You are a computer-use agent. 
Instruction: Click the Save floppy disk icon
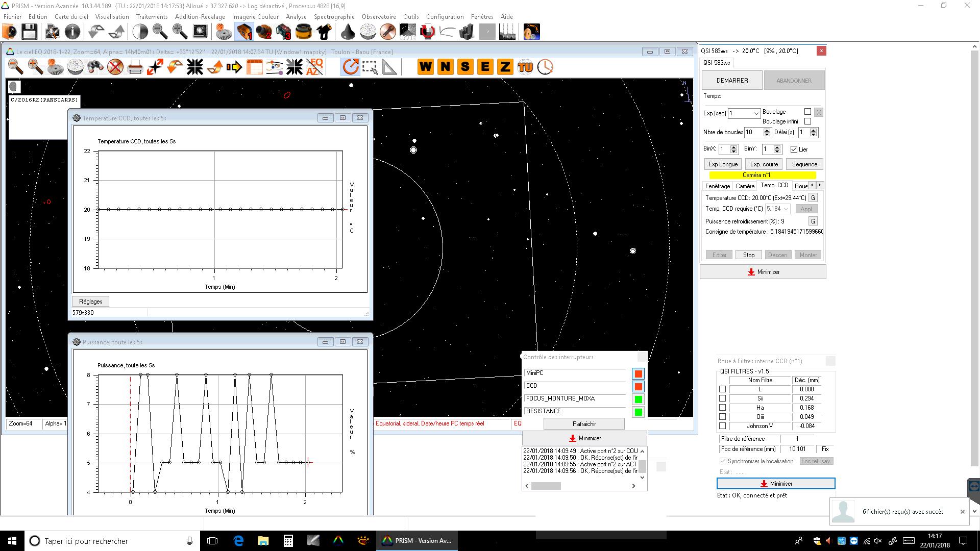point(29,32)
